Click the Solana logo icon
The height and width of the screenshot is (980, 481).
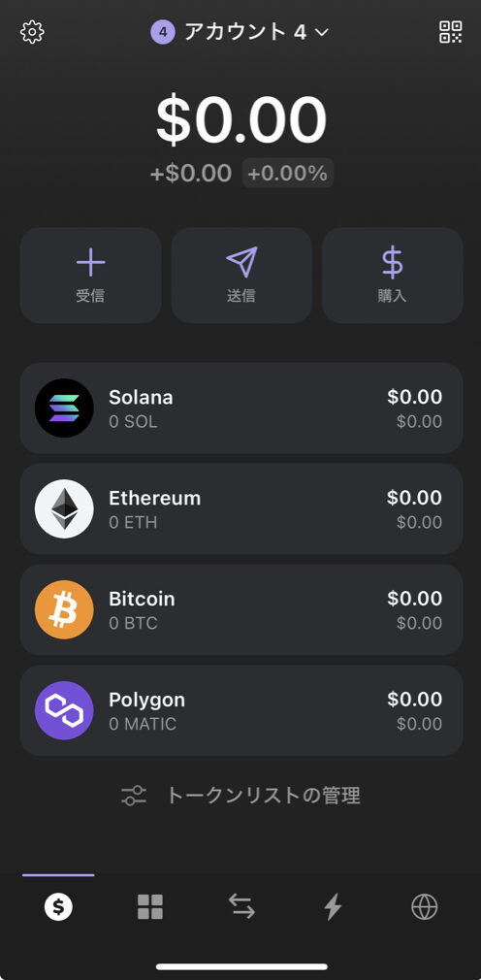[x=64, y=408]
